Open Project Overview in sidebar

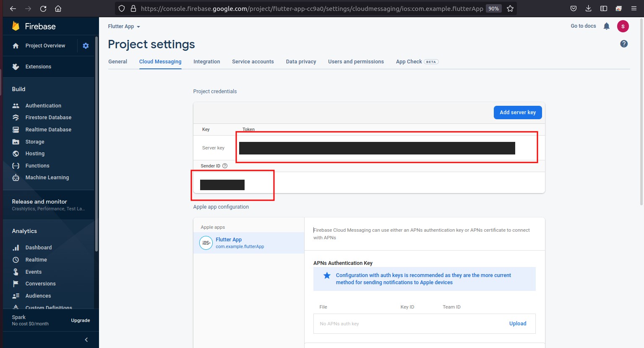[x=45, y=46]
